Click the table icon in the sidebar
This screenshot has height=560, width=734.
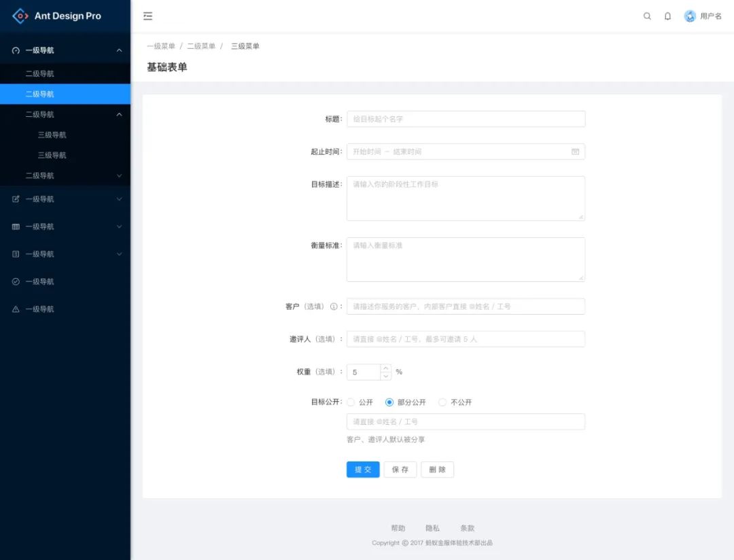[16, 226]
